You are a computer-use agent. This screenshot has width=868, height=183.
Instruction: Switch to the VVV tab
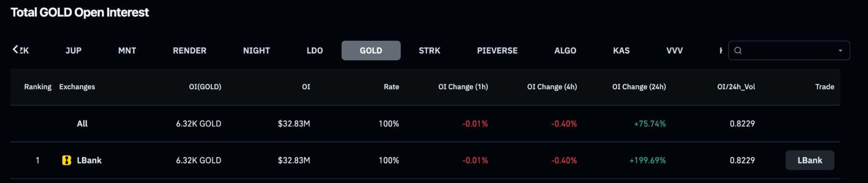click(x=674, y=51)
